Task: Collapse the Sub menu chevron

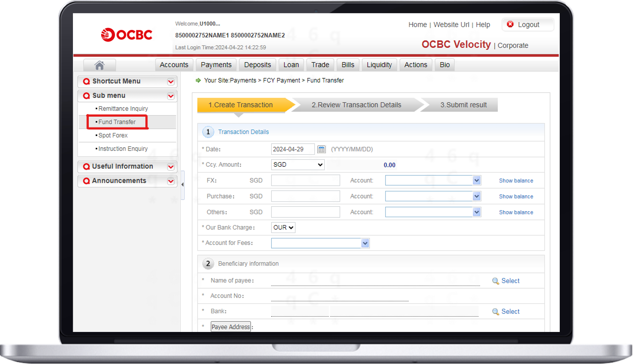Action: pyautogui.click(x=171, y=96)
